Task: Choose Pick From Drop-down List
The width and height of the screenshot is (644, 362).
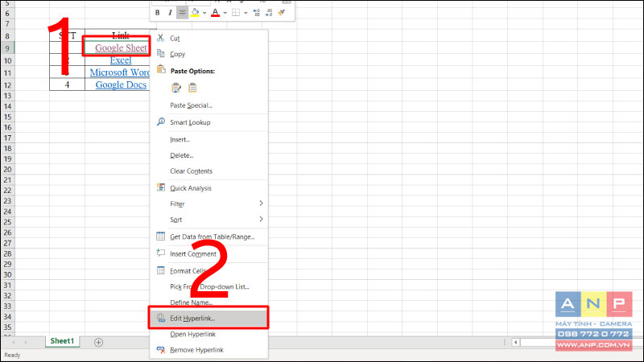Action: coord(209,287)
